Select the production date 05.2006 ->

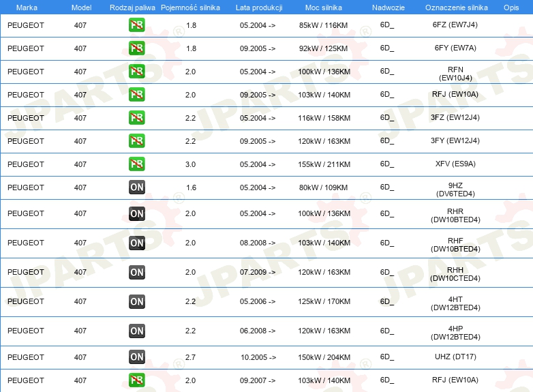point(258,301)
